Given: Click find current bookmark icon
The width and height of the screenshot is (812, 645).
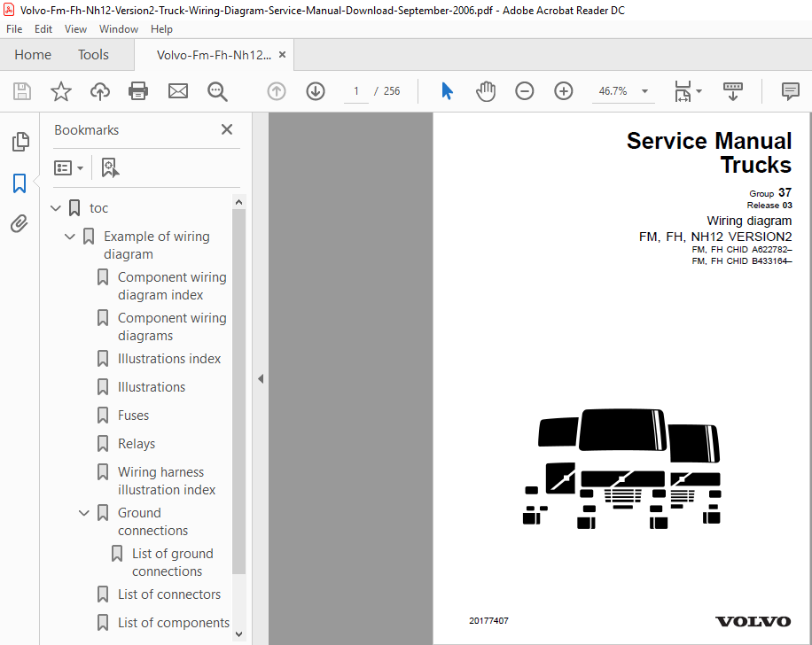Looking at the screenshot, I should point(110,167).
